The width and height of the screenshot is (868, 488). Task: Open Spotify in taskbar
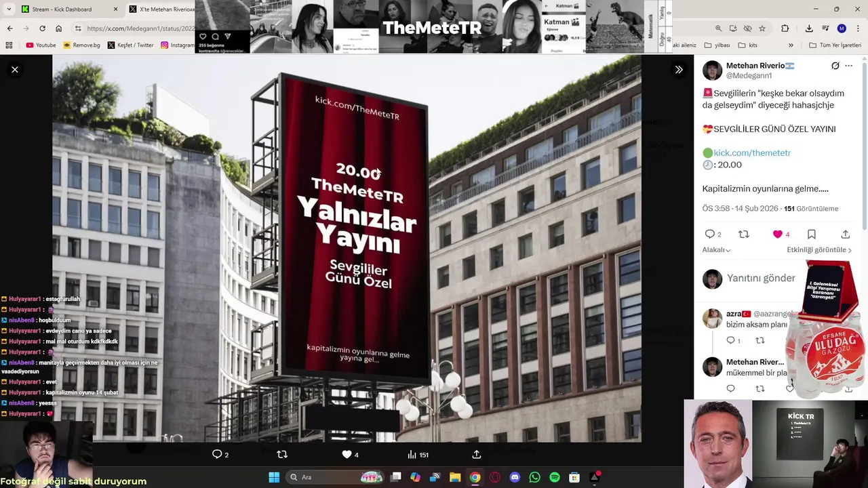point(554,477)
